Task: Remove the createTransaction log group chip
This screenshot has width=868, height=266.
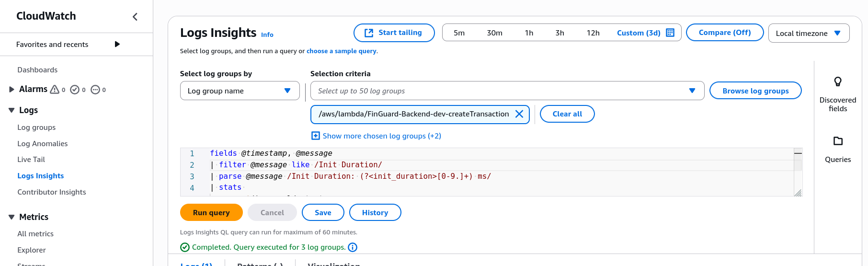Action: 519,114
